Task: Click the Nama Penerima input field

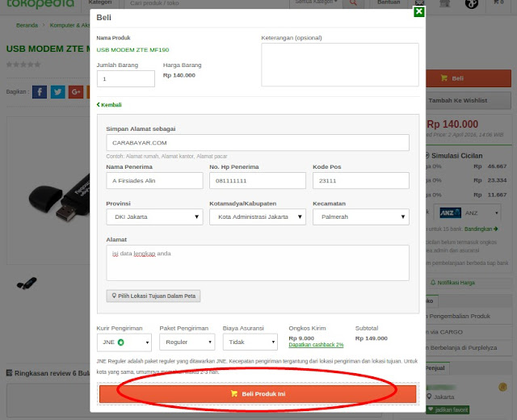Action: click(154, 181)
